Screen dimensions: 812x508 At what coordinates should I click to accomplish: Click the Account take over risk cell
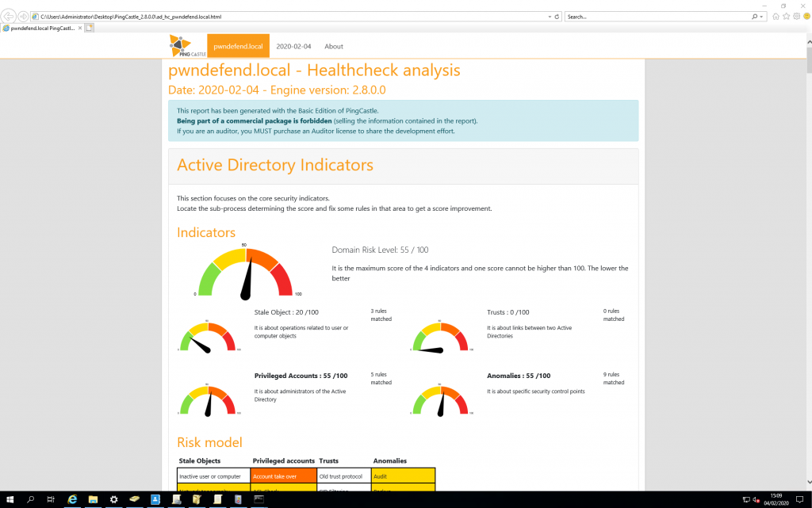point(282,476)
